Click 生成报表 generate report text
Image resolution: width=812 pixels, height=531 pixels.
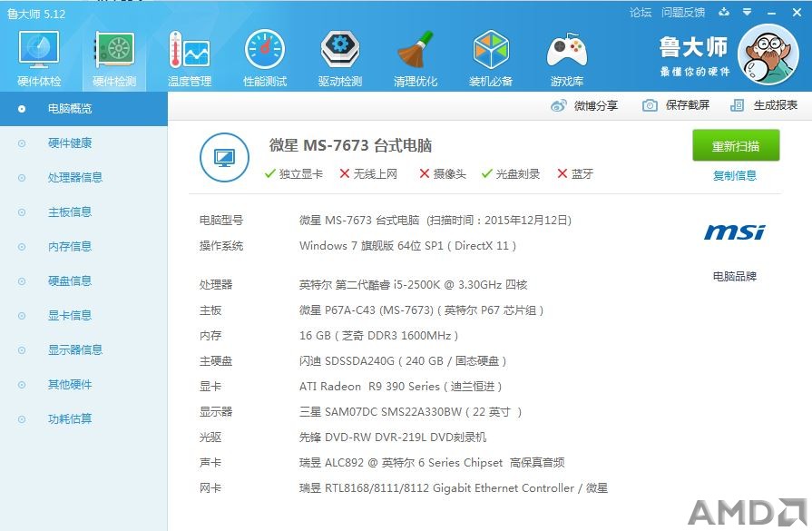pos(775,105)
